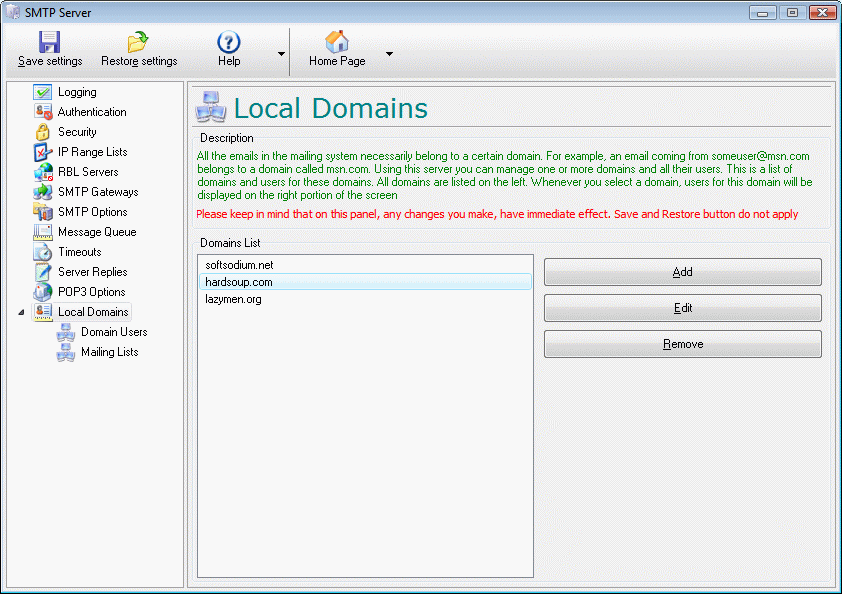Open the IP Range Lists icon
842x594 pixels.
click(x=43, y=151)
